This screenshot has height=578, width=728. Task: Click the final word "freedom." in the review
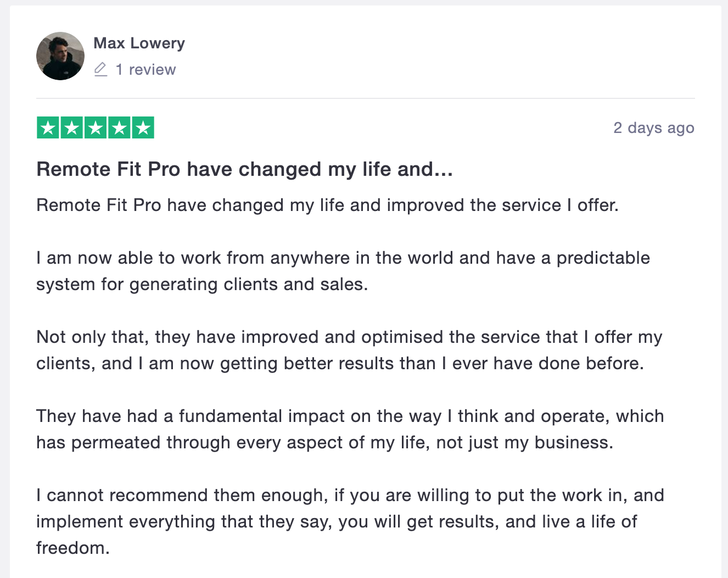73,548
